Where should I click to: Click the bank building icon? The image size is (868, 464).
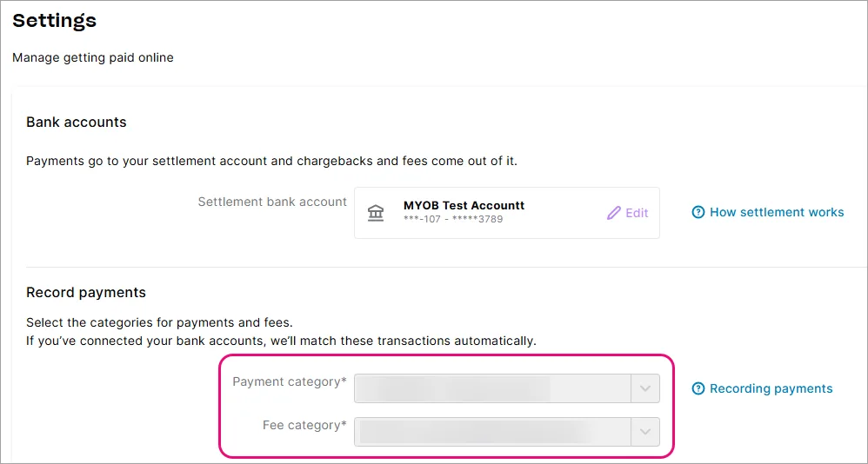click(376, 213)
